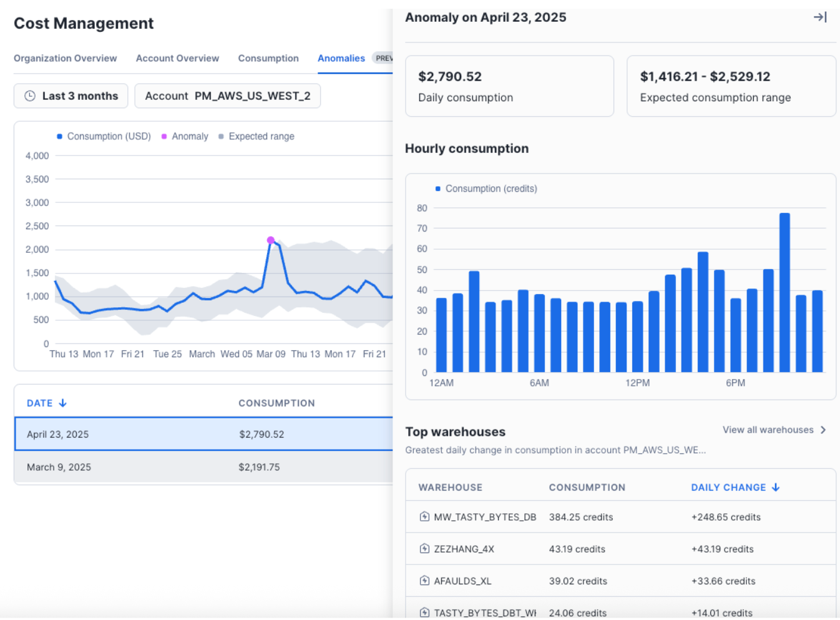Image resolution: width=840 pixels, height=620 pixels.
Task: Click the warehouse icon beside TASTY_BYTES_DBT_WH
Action: tap(424, 613)
